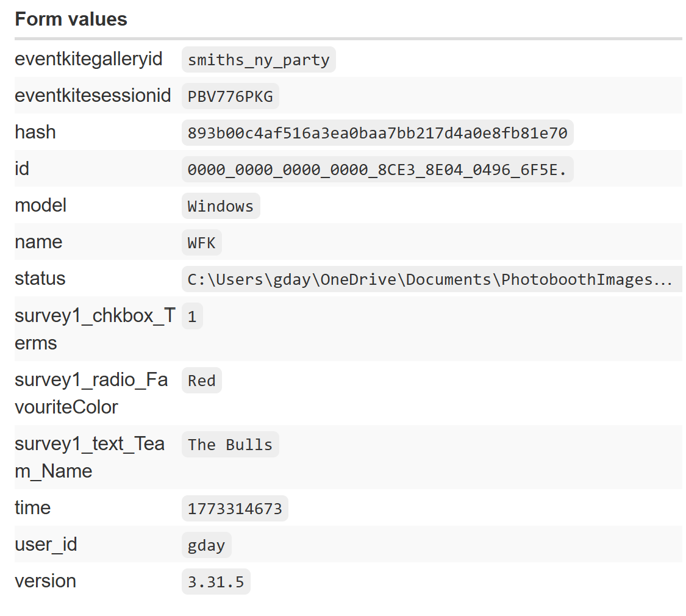Screen dimensions: 686x616
Task: Expand the truncated status file path
Action: [432, 279]
